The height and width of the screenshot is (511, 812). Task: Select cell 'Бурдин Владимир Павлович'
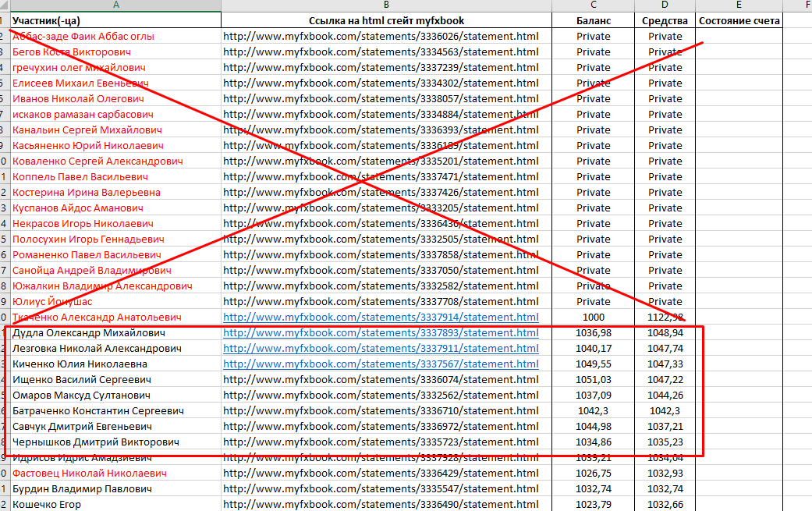point(115,488)
